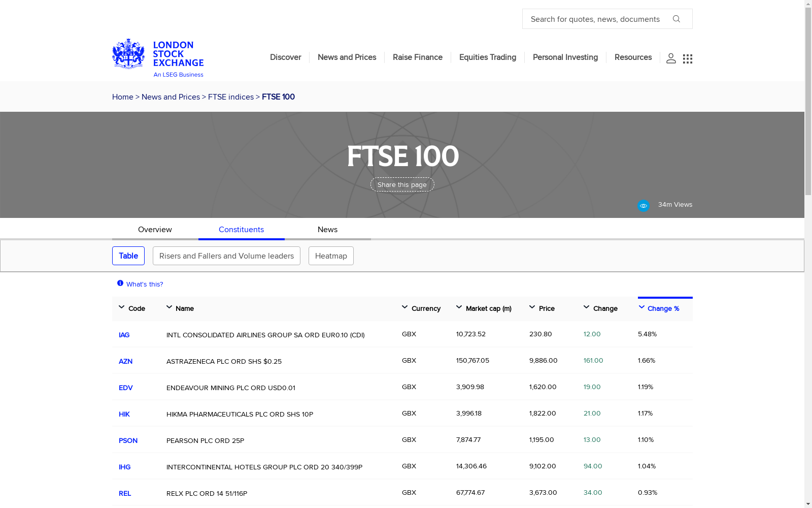
Task: Select the Constituents tab
Action: (x=241, y=230)
